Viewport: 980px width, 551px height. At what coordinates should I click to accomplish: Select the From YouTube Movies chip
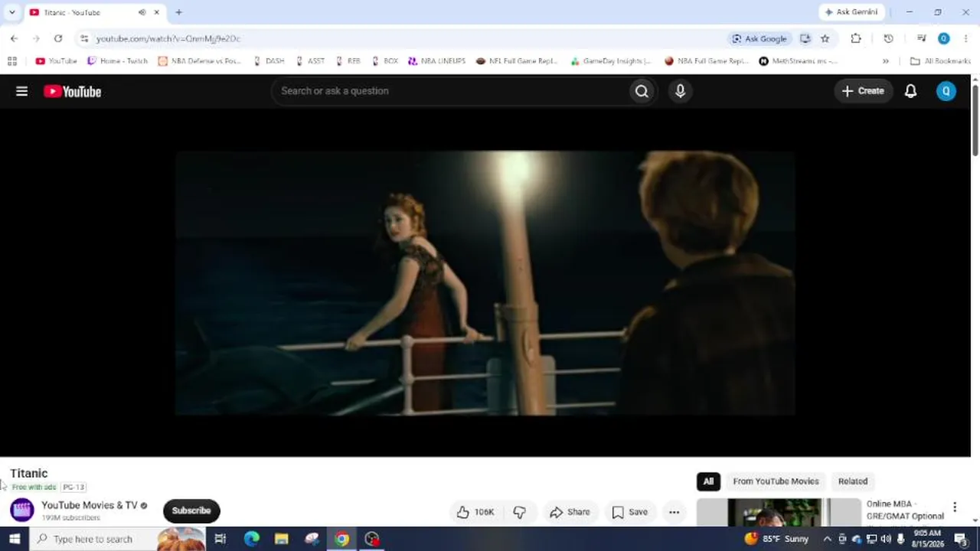[x=776, y=481]
